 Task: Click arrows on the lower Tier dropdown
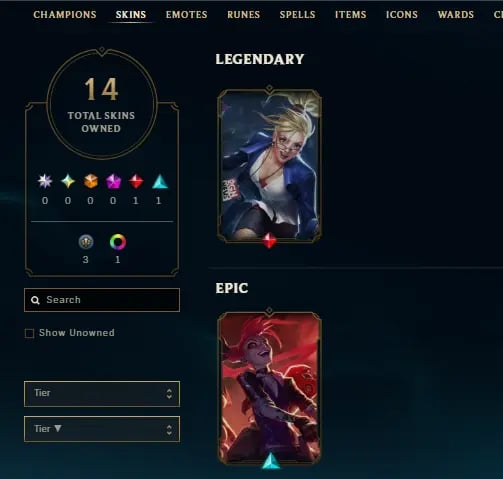coord(169,429)
